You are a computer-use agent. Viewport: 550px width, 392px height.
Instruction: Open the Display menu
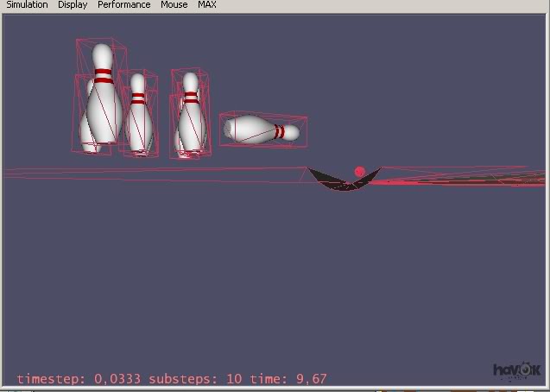tap(73, 4)
